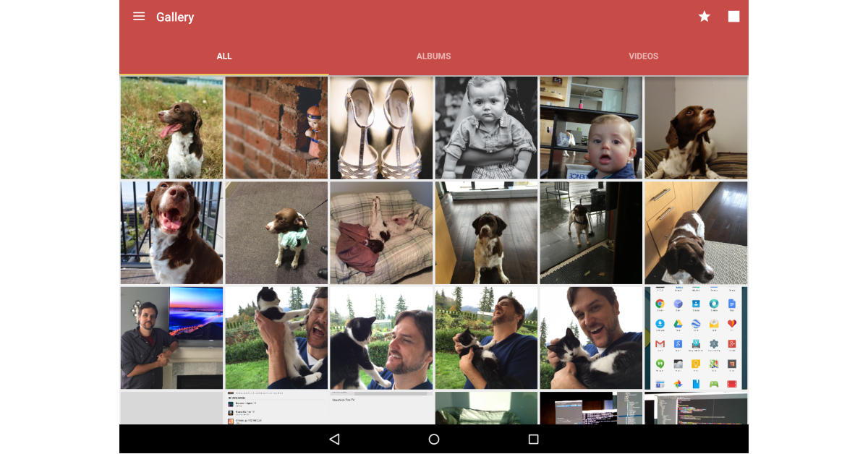Open the happy spaniel on balcony photo
This screenshot has width=868, height=454.
coord(171,233)
